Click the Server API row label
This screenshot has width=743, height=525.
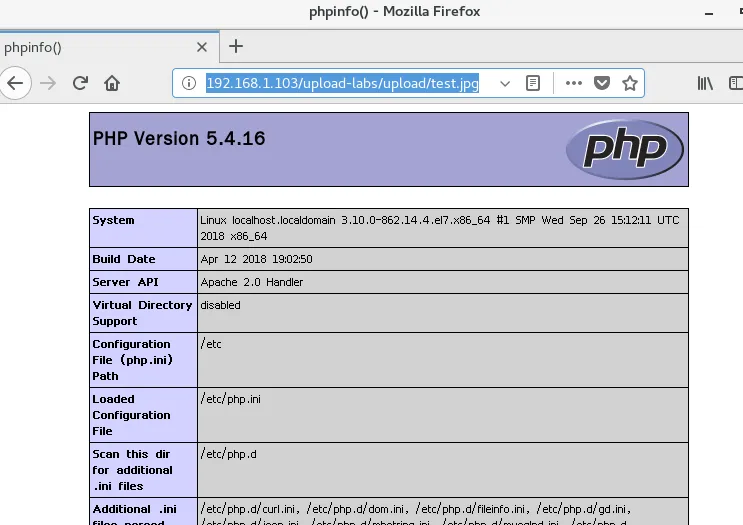(x=125, y=282)
